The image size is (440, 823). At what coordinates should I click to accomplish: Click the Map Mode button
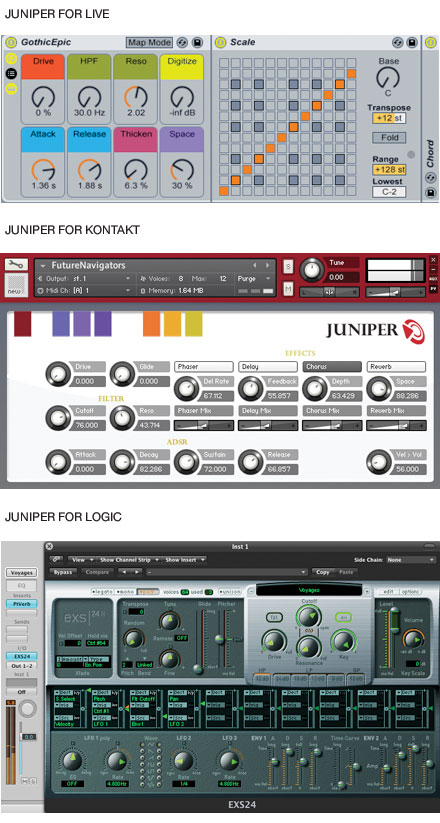click(149, 42)
